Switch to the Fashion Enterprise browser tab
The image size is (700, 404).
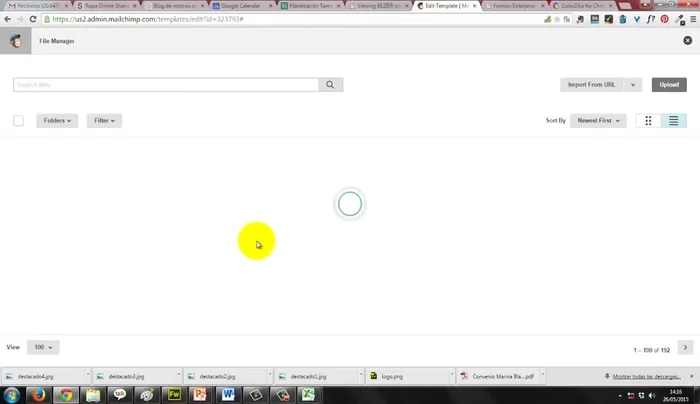(x=512, y=6)
